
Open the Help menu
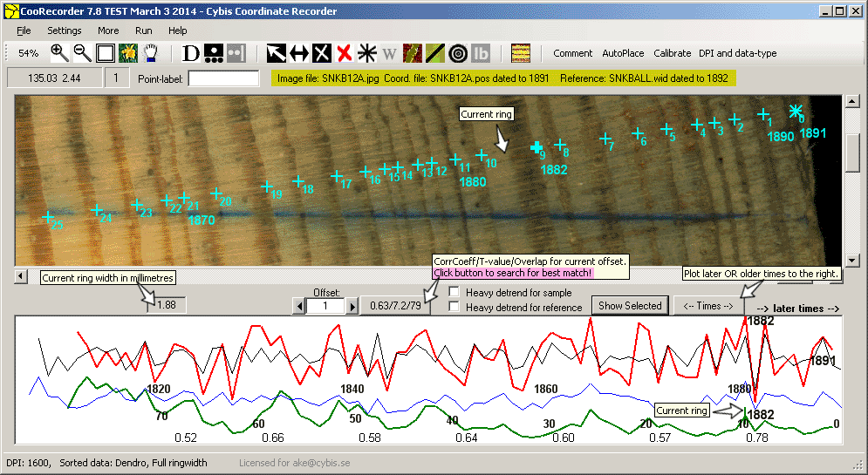[178, 31]
